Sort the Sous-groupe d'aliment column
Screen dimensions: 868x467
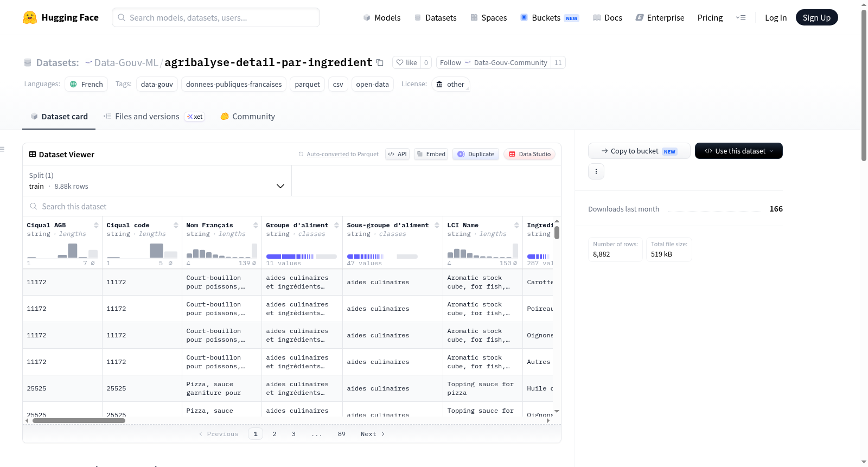(437, 225)
